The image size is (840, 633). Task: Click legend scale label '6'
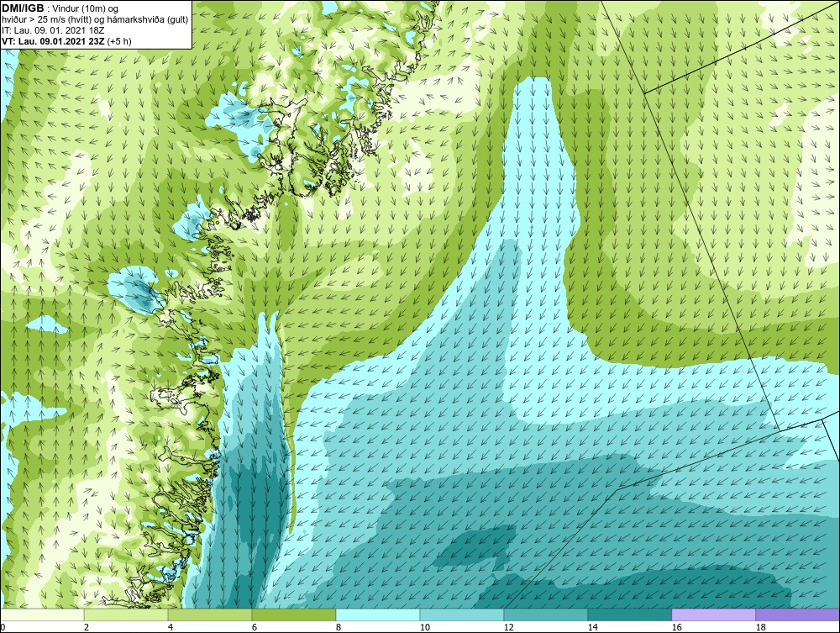point(255,627)
